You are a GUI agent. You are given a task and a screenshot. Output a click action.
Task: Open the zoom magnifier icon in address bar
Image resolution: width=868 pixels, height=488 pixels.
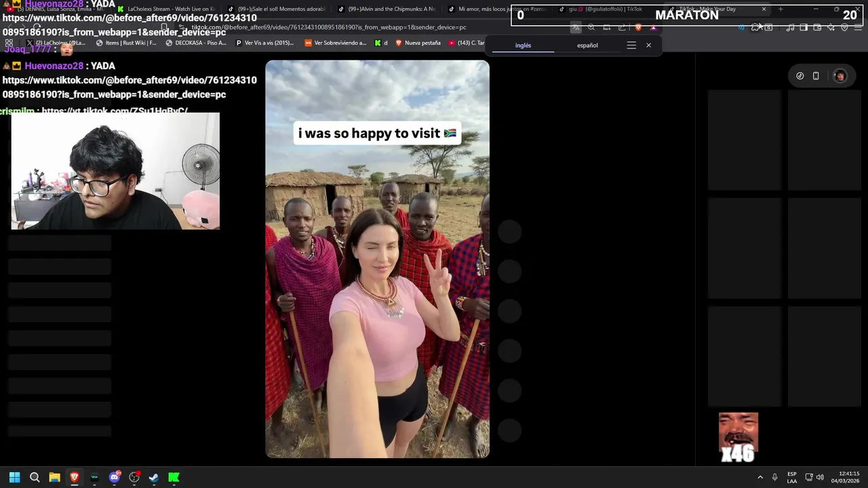pyautogui.click(x=591, y=28)
